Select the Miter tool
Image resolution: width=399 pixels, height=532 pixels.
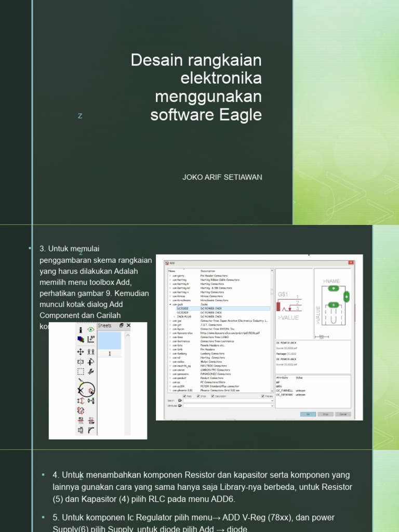pyautogui.click(x=91, y=430)
